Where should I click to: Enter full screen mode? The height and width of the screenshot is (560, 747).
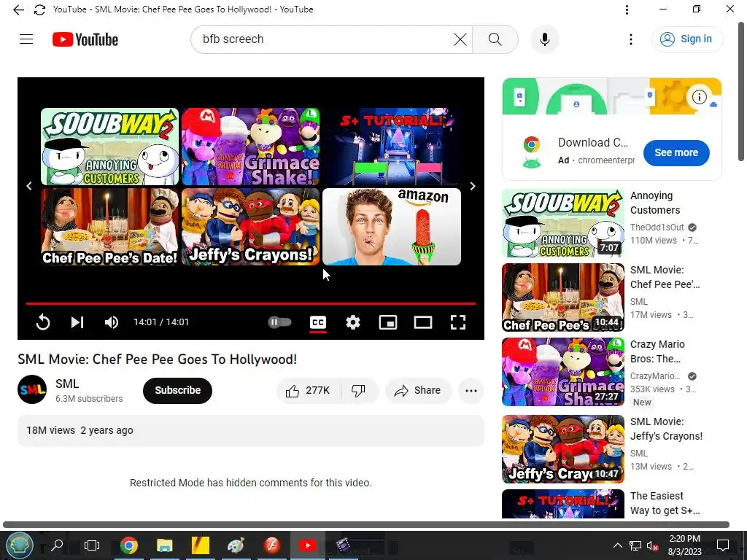tap(458, 322)
